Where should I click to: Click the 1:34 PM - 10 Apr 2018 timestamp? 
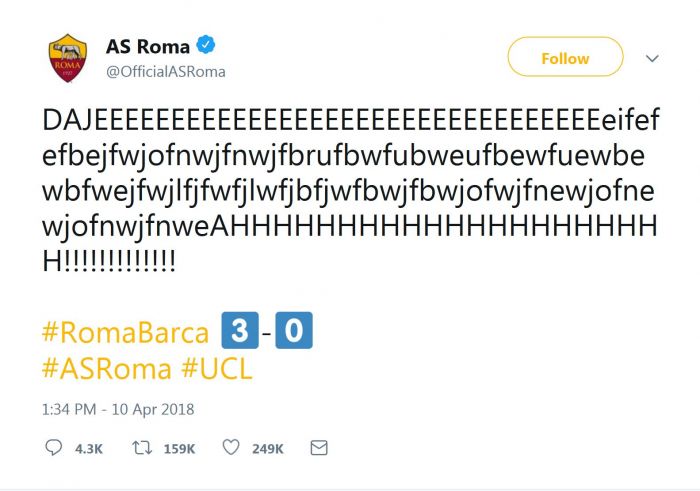pos(118,408)
